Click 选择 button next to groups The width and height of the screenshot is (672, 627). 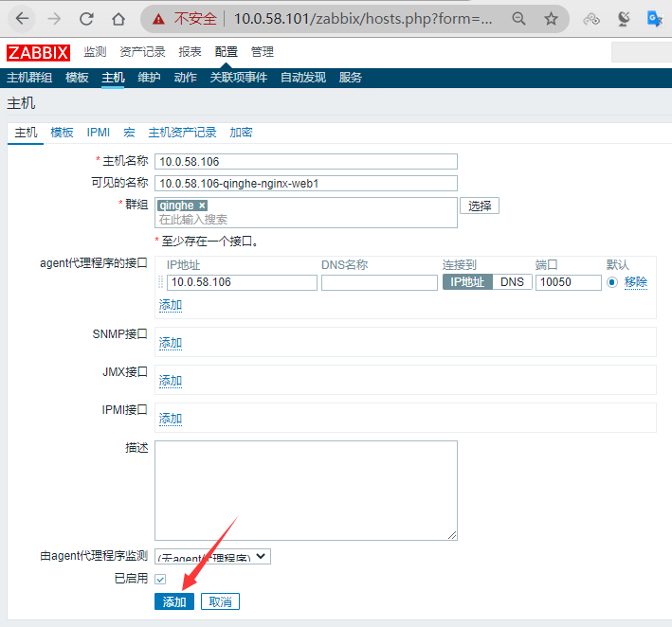coord(480,206)
